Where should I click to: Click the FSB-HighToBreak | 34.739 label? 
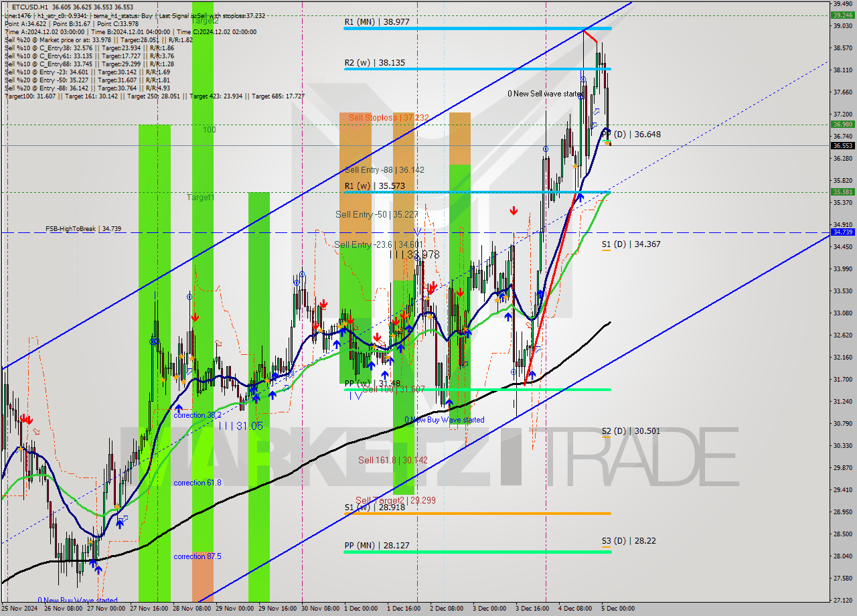pos(84,228)
